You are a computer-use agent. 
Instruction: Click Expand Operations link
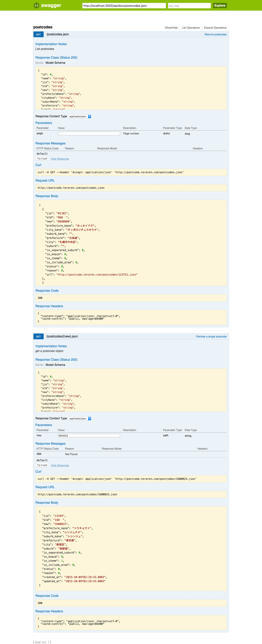(x=215, y=28)
